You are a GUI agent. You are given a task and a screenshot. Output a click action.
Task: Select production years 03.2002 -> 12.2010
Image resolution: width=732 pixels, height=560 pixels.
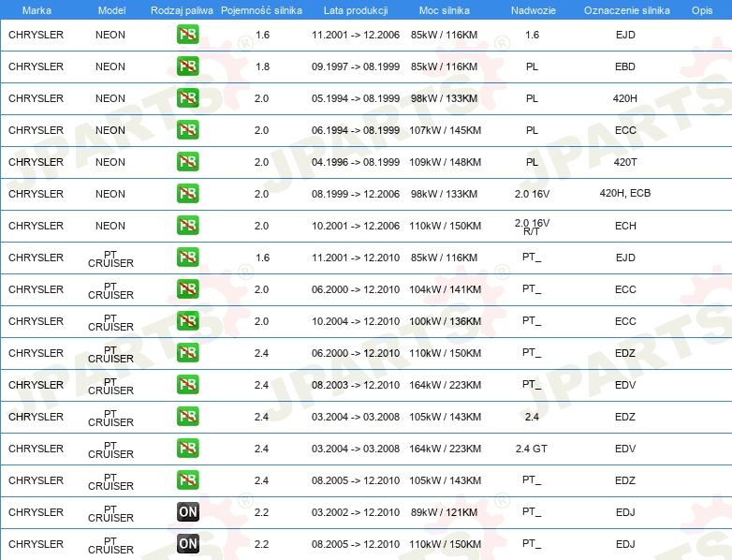click(356, 512)
